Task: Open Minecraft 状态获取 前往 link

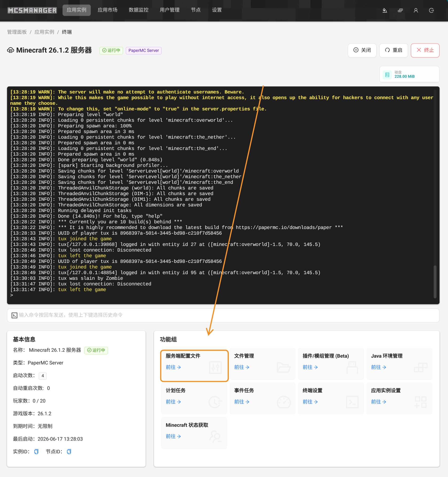Action: (x=173, y=436)
